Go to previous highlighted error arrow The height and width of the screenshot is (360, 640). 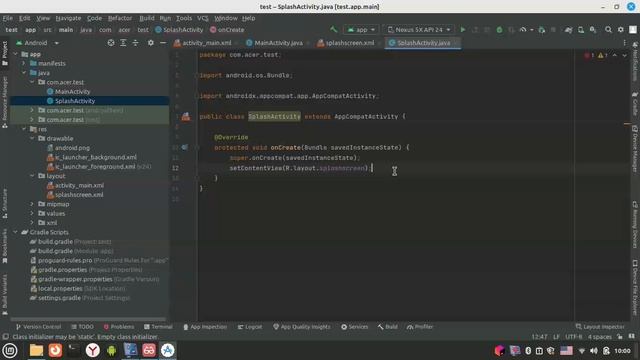click(614, 55)
